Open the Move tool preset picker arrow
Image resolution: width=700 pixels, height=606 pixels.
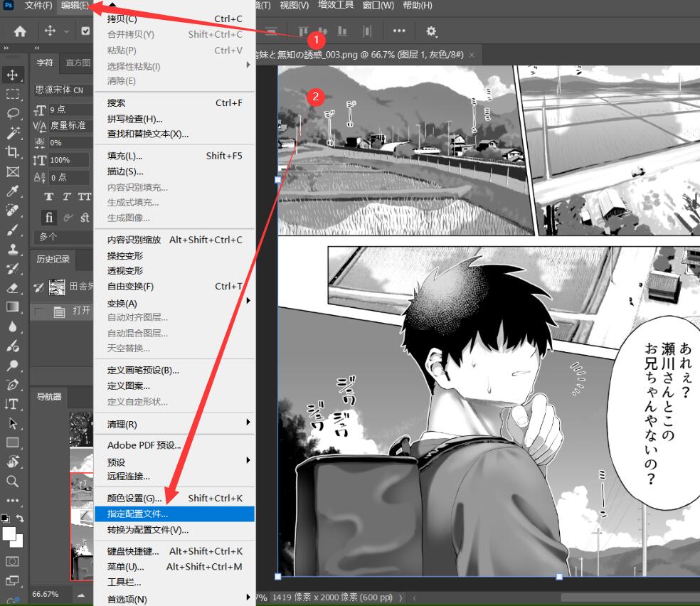(x=67, y=31)
